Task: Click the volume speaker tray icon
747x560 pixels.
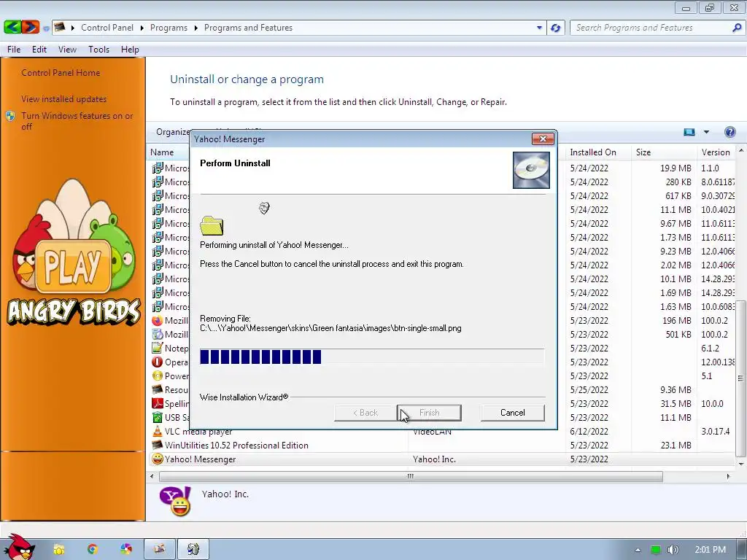Action: (673, 550)
